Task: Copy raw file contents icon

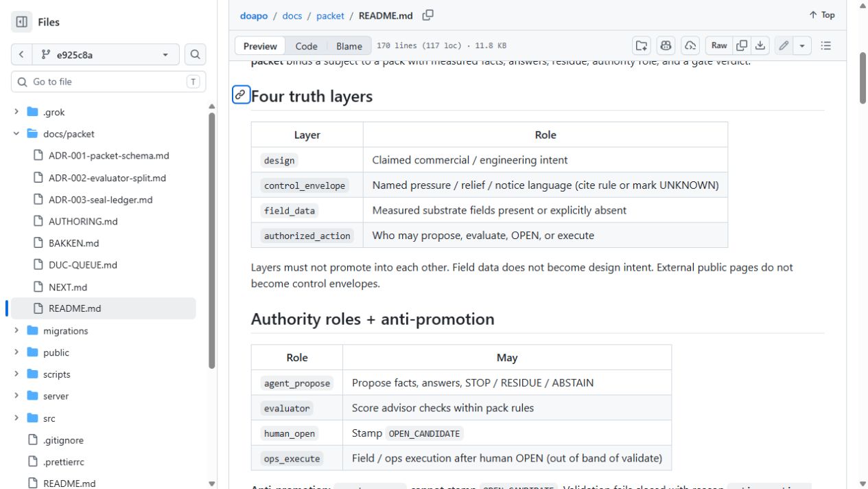Action: coord(742,46)
